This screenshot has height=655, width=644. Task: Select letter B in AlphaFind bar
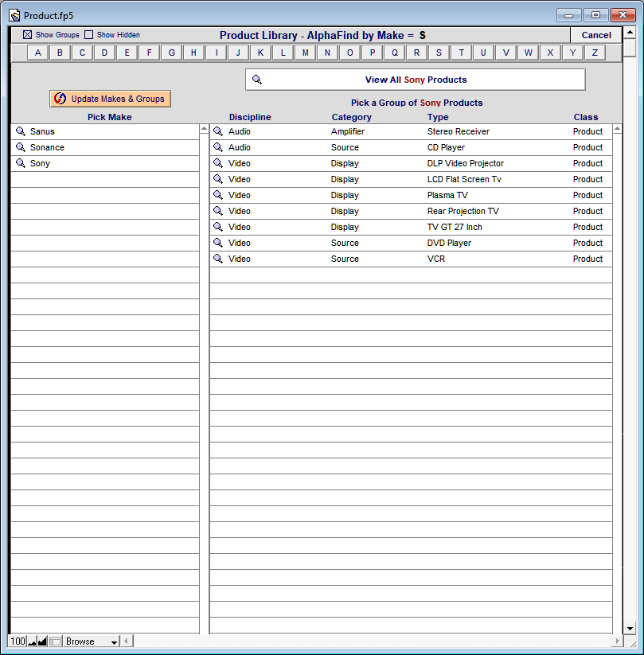[60, 53]
